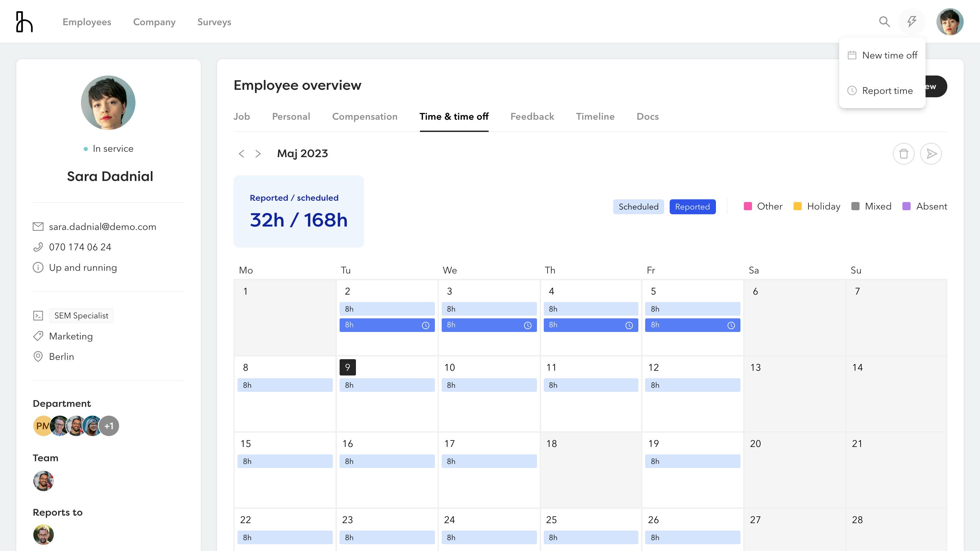Switch to the Docs tab

[x=648, y=117]
